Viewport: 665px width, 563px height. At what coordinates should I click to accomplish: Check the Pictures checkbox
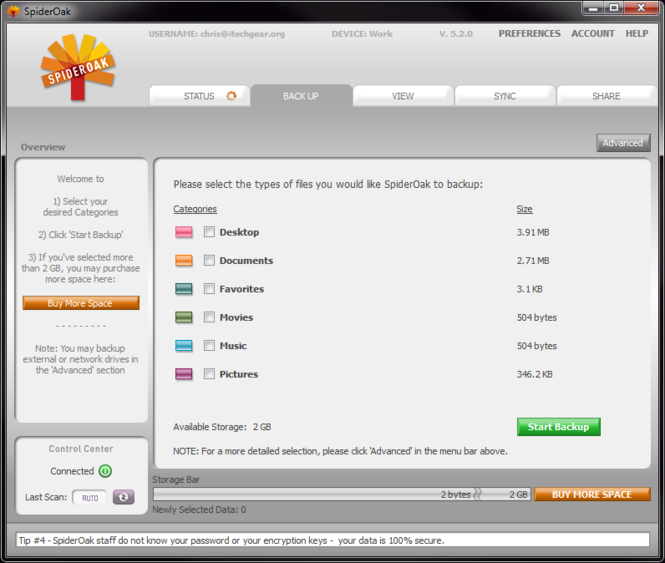[209, 374]
